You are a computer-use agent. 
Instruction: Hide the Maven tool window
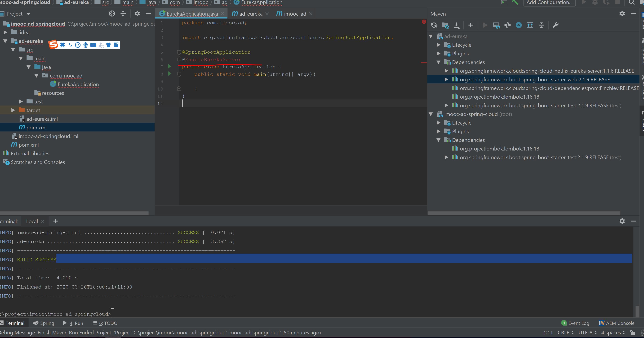633,14
